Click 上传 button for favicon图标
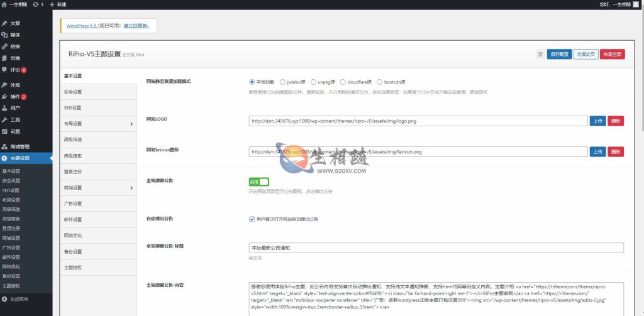Viewport: 644px width, 316px height. pos(597,152)
